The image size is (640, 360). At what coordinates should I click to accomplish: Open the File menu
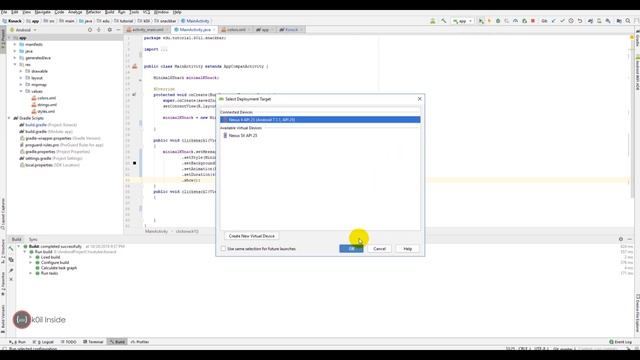[x=4, y=12]
